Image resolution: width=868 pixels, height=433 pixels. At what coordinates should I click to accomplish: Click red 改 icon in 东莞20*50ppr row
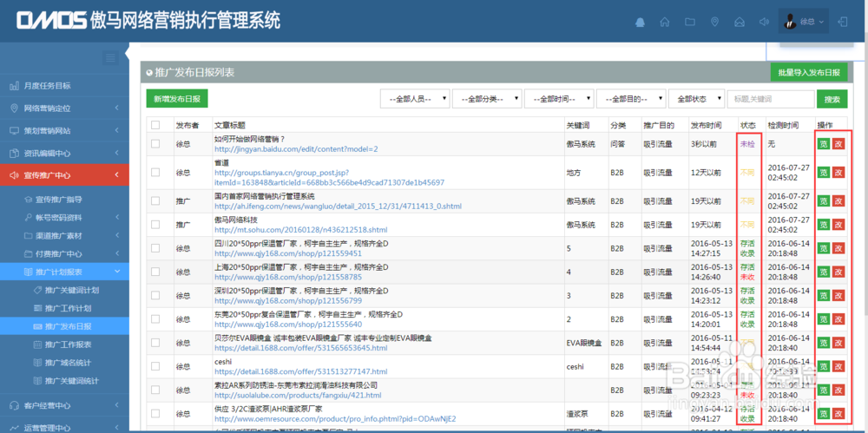tap(838, 319)
